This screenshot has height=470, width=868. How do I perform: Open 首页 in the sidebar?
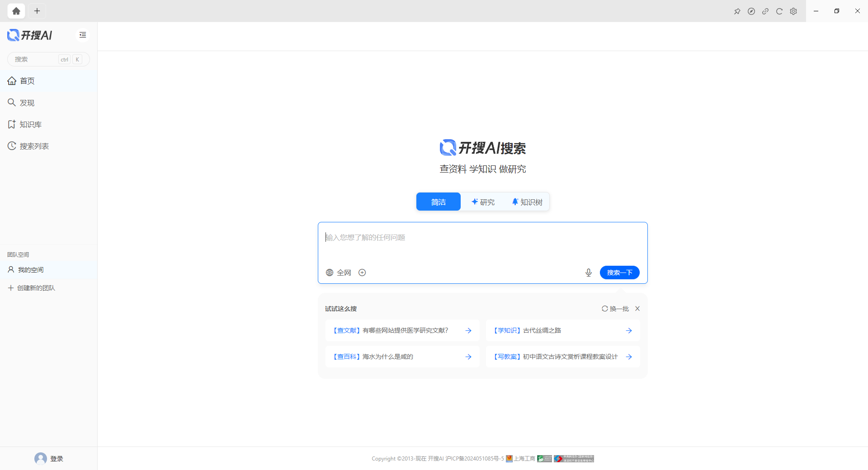pos(27,81)
